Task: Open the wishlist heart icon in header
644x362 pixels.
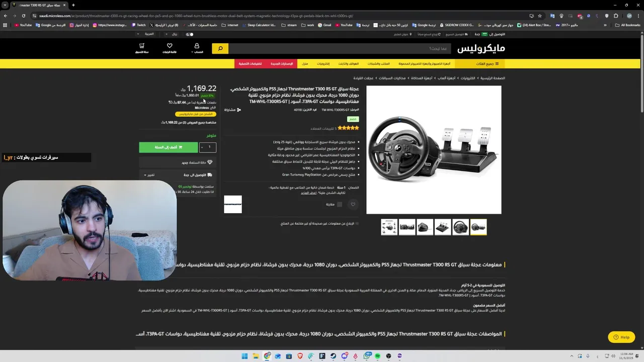Action: coord(170,46)
